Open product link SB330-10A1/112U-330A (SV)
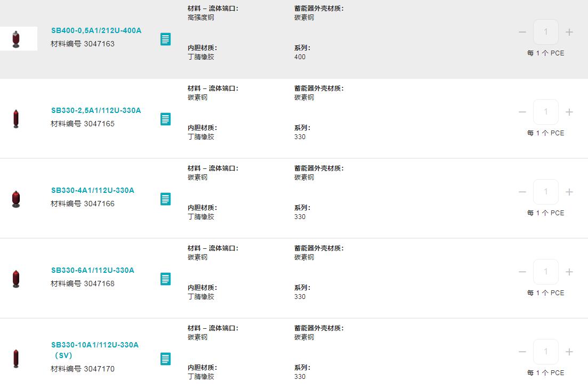The image size is (588, 389). (94, 345)
